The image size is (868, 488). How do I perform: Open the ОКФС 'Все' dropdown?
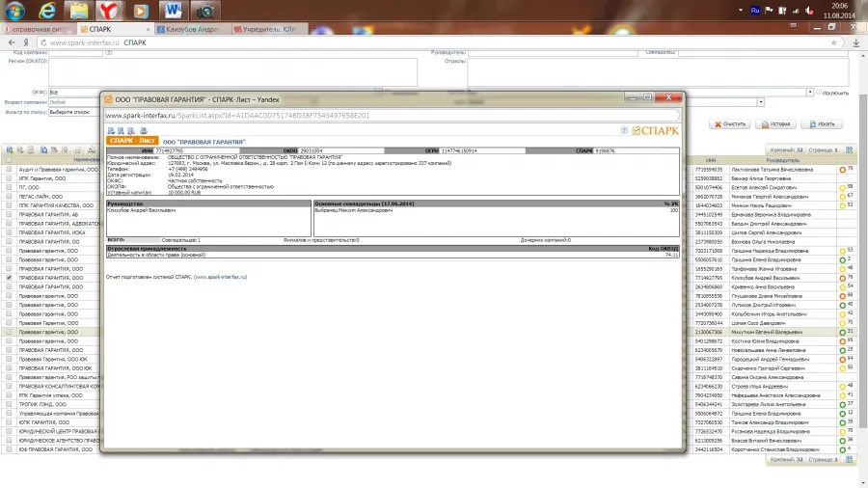74,93
